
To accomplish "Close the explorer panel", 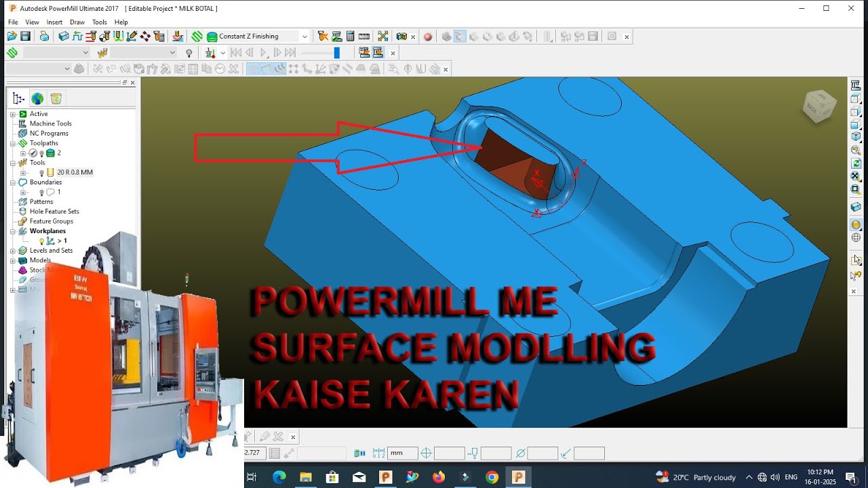I will tap(132, 83).
